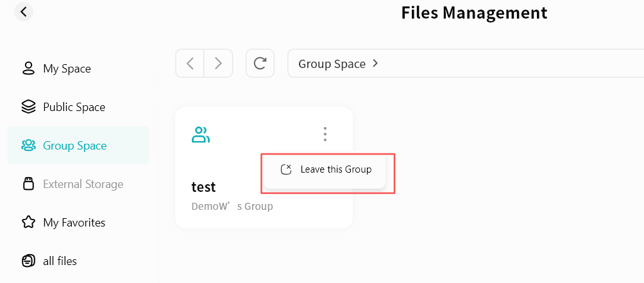
Task: Switch to My Space in sidebar
Action: click(67, 69)
